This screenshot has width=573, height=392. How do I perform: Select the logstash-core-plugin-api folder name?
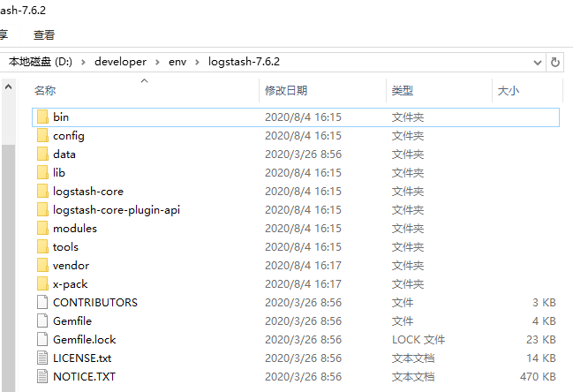[x=117, y=210]
